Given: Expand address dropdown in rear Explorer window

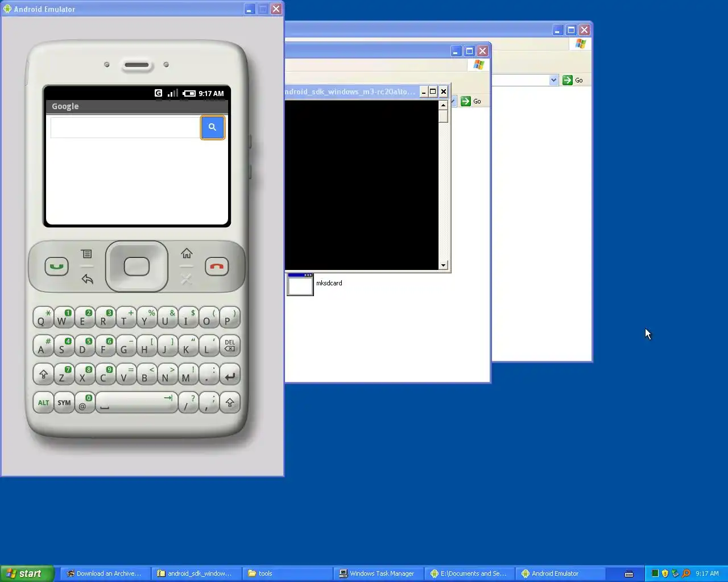Looking at the screenshot, I should coord(553,80).
